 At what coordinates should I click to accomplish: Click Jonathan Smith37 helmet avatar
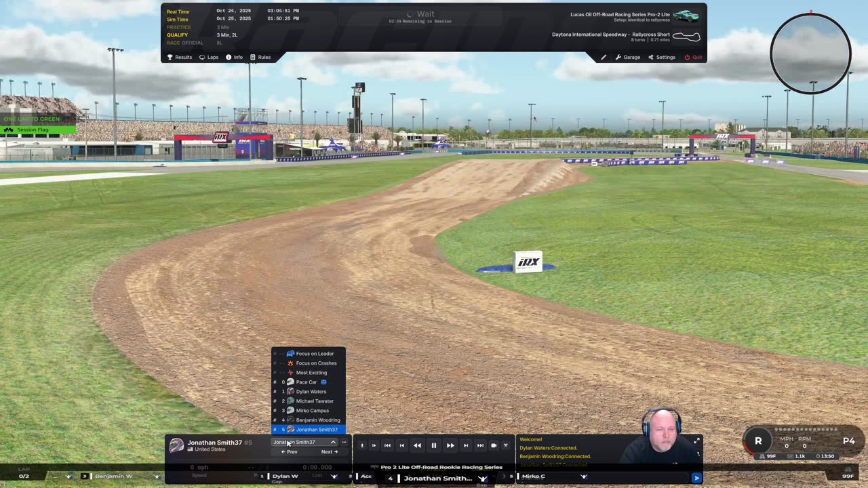tap(176, 445)
